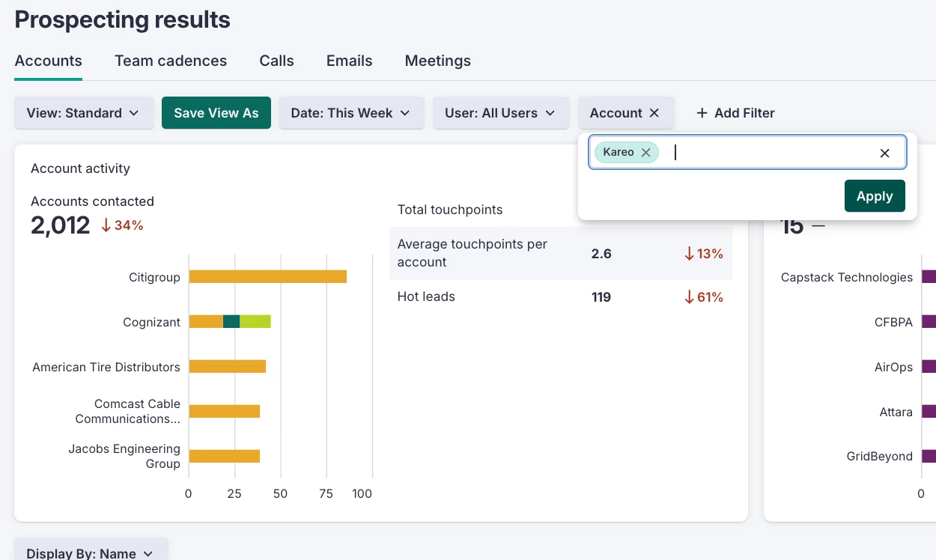Apply the account filter
936x560 pixels.
coord(874,196)
